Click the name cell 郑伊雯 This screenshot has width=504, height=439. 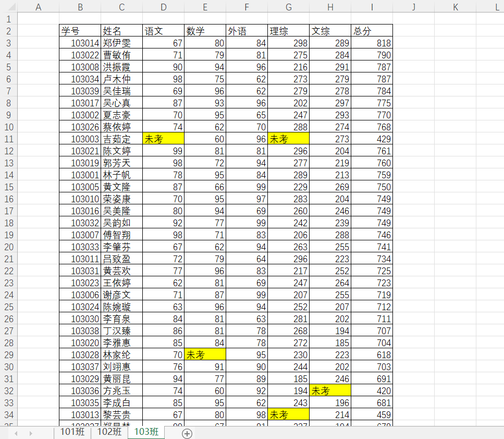pos(122,43)
